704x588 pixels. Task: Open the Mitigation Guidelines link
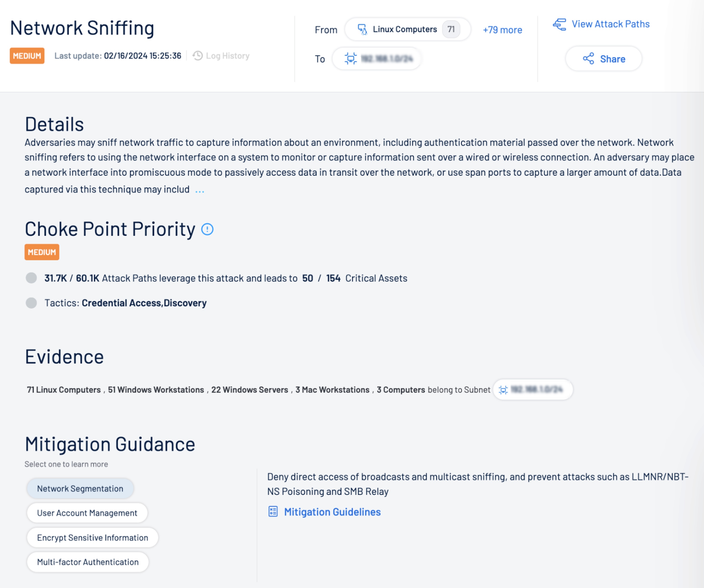pyautogui.click(x=332, y=512)
